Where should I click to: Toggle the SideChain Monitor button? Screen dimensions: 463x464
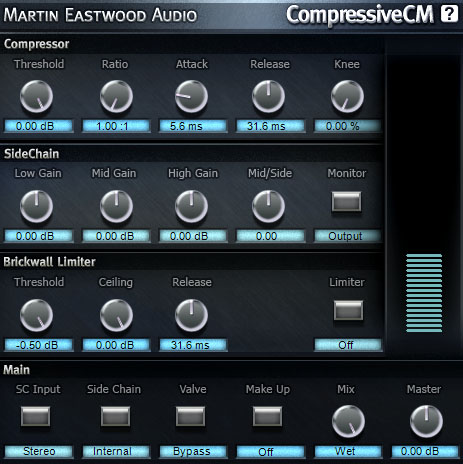coord(346,201)
